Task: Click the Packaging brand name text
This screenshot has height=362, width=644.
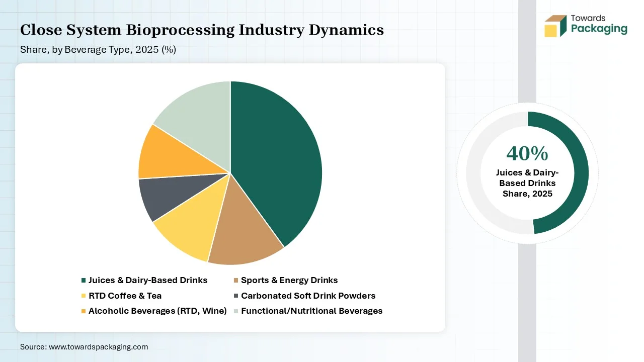Action: click(599, 29)
